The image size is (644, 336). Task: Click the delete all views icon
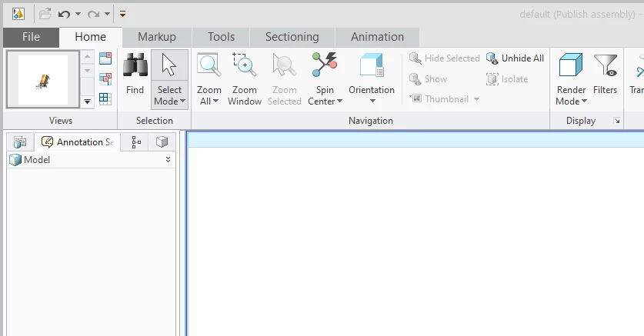click(105, 78)
